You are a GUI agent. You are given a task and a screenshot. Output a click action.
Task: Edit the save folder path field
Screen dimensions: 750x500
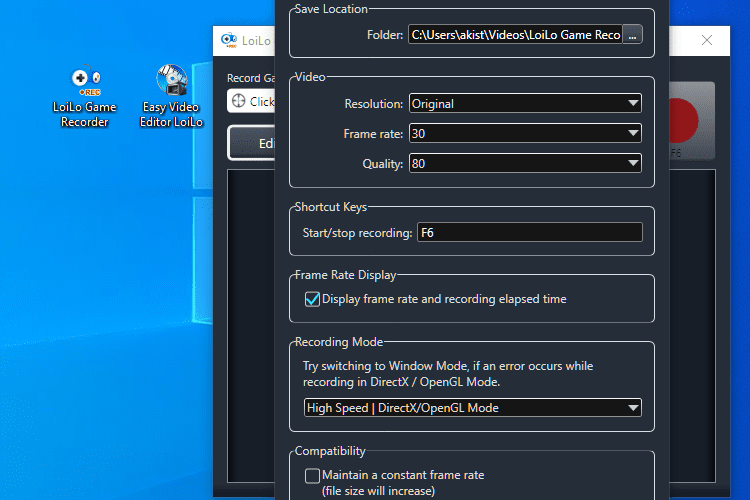[x=515, y=34]
